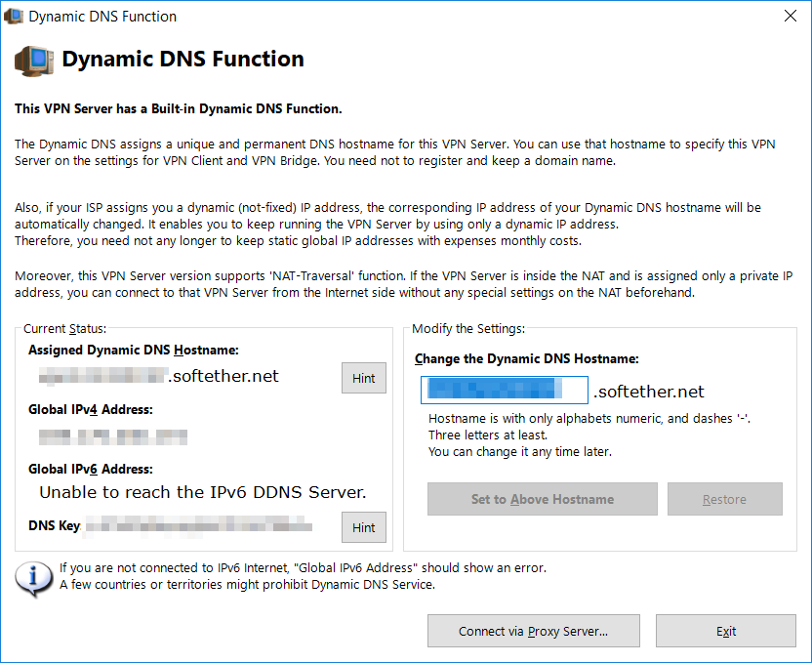The width and height of the screenshot is (812, 663).
Task: Click Hint button beside DNS Key
Action: pyautogui.click(x=363, y=527)
